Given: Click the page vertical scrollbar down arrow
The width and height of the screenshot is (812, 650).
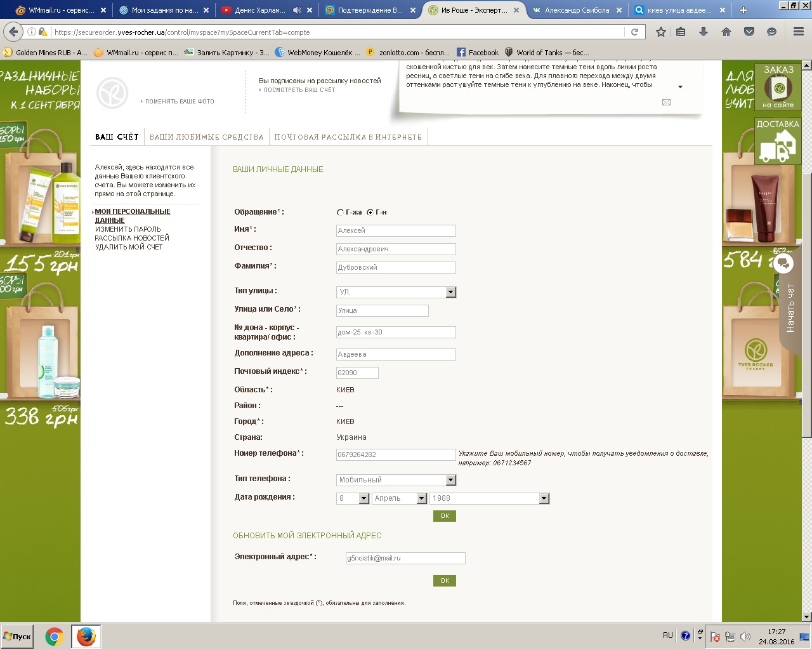Looking at the screenshot, I should (x=807, y=617).
